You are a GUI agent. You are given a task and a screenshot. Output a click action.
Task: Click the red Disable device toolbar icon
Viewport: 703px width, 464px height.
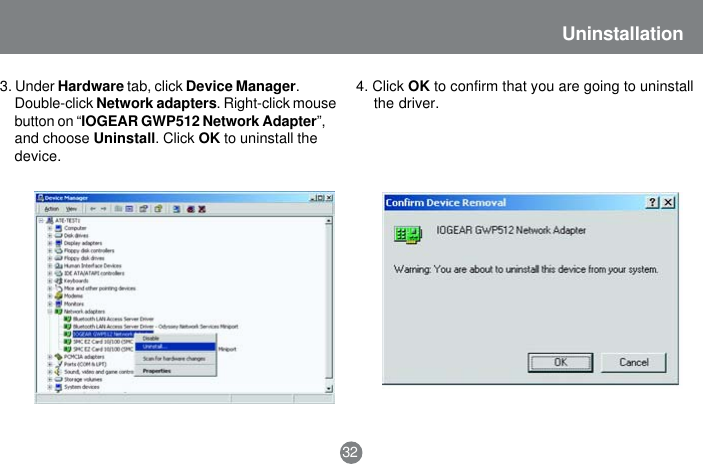tap(191, 209)
